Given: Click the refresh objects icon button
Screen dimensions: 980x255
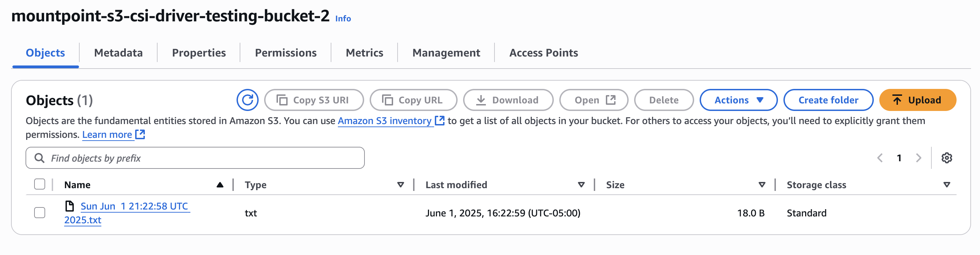Looking at the screenshot, I should pos(247,100).
